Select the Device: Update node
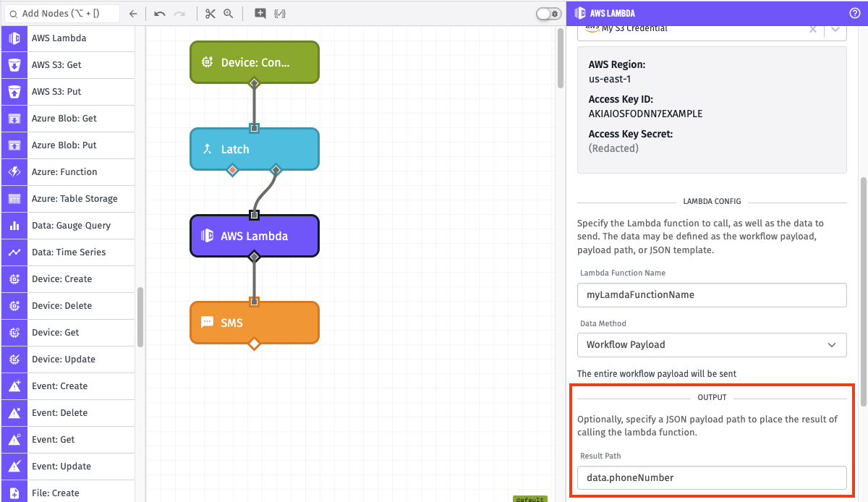 (68, 360)
